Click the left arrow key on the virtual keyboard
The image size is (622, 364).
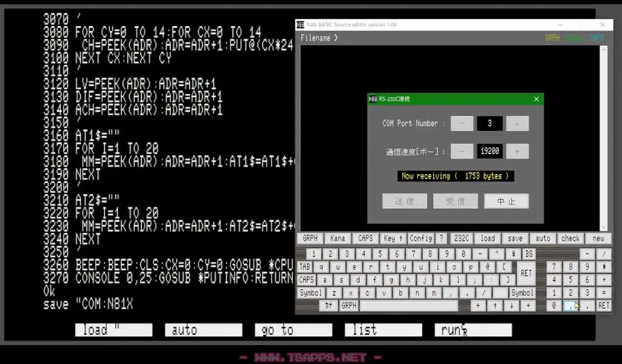[478, 306]
